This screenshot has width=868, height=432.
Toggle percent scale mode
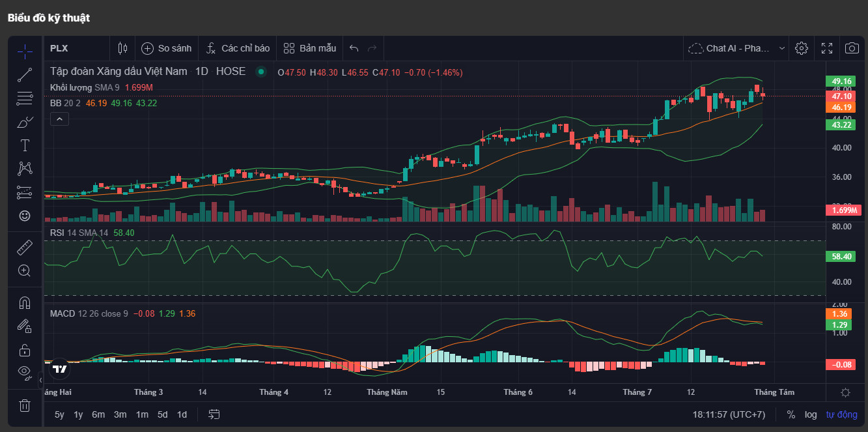click(791, 414)
